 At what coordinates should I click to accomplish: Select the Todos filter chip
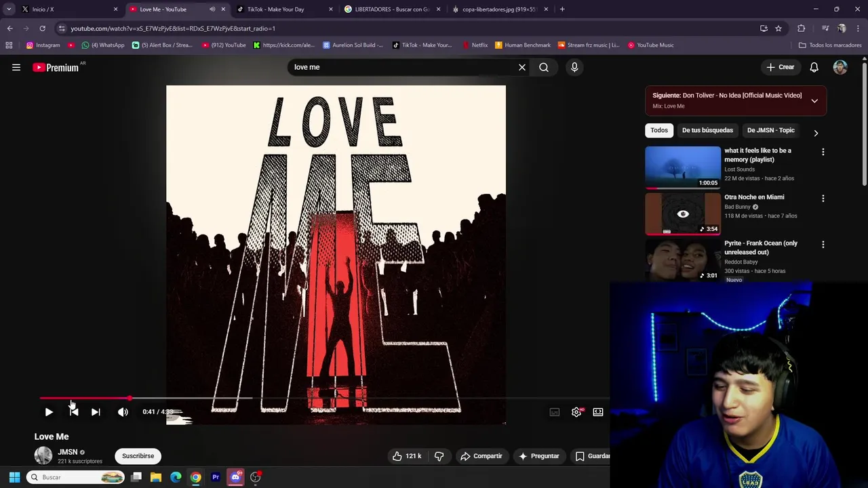coord(659,130)
